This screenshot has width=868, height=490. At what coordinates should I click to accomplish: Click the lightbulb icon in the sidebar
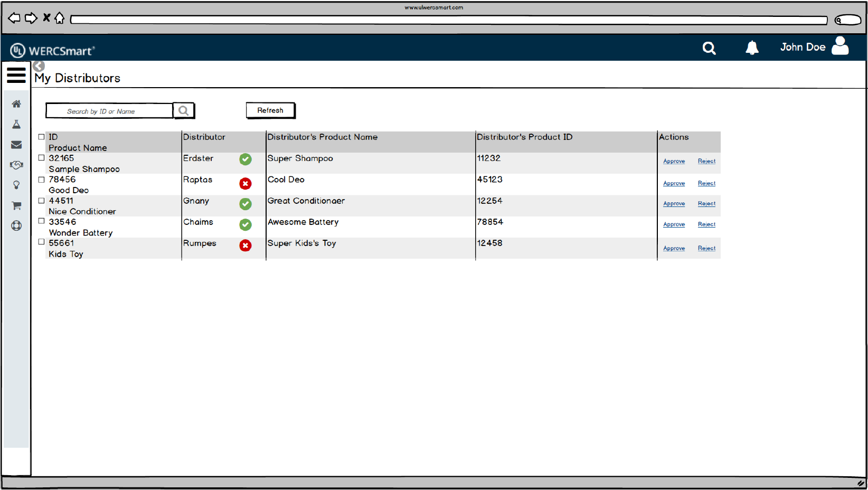(x=16, y=185)
